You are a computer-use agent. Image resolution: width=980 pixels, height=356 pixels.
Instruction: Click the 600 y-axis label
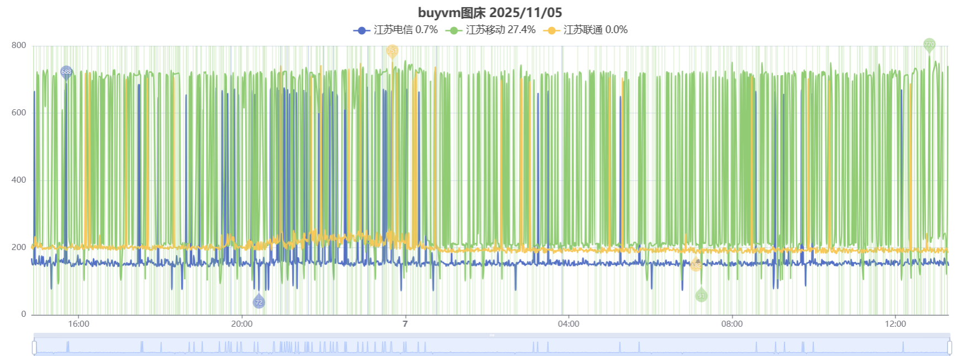click(x=19, y=113)
